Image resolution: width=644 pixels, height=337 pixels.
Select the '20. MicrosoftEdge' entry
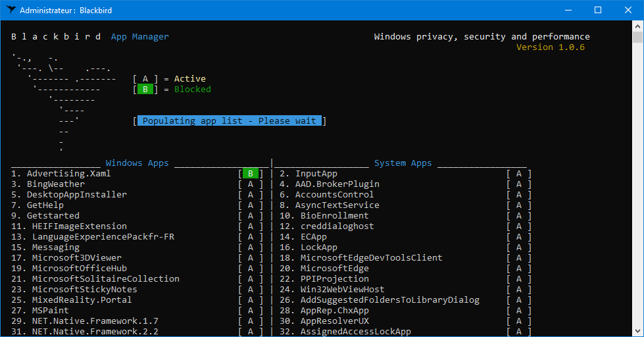tap(324, 269)
